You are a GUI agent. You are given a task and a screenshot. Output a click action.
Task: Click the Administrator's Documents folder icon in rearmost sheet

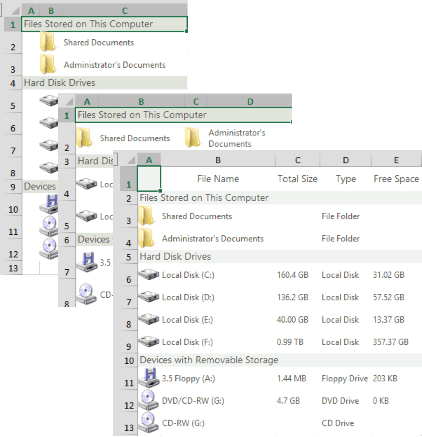pyautogui.click(x=48, y=64)
